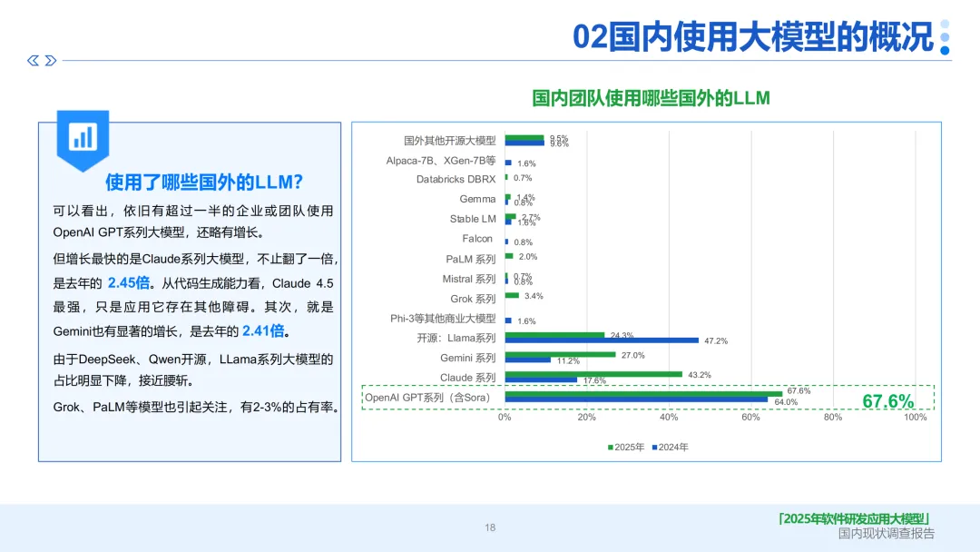Click the highlighted 2.41倍 figure
This screenshot has height=552, width=980.
pos(263,330)
